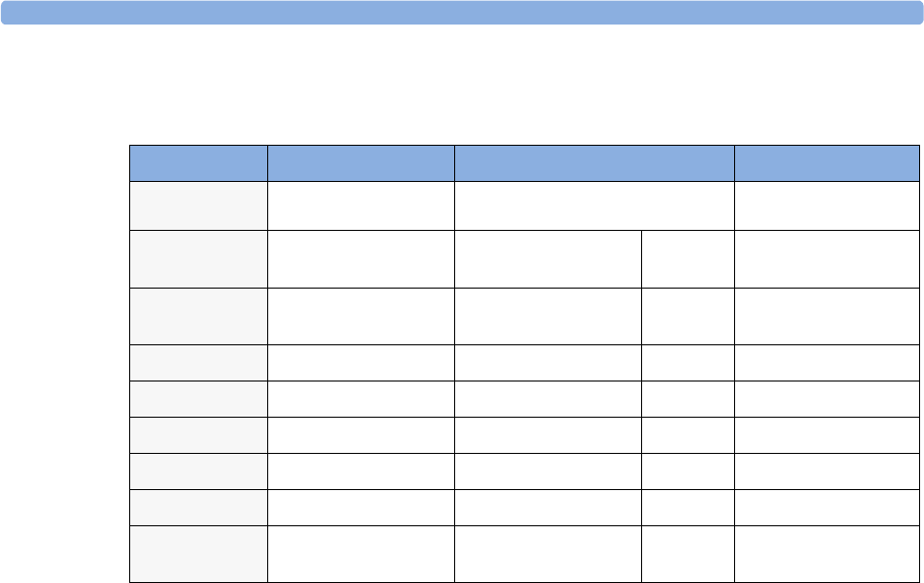This screenshot has width=924, height=583.
Task: Click last-column cell in bottom row
Action: click(x=827, y=555)
